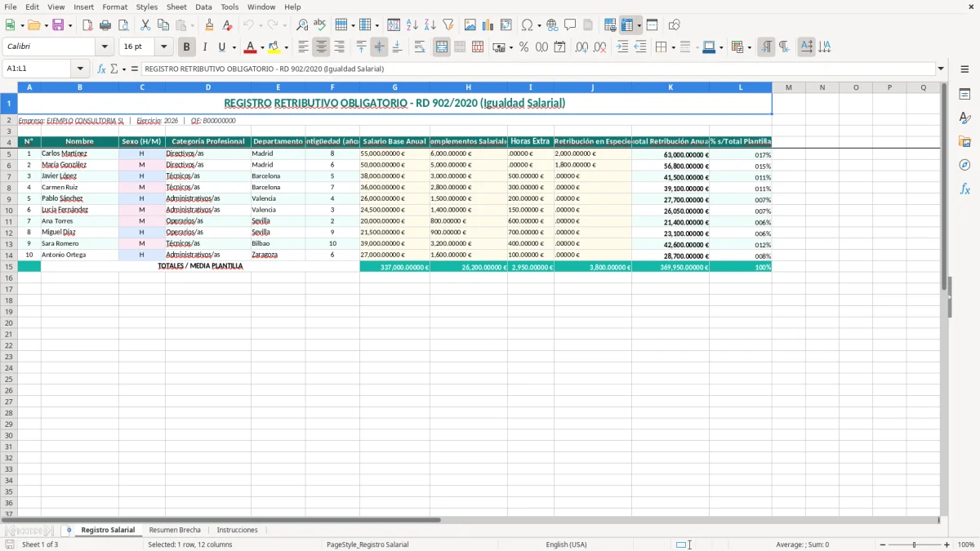The image size is (980, 551).
Task: Cut the selection with scissors icon
Action: click(x=145, y=25)
